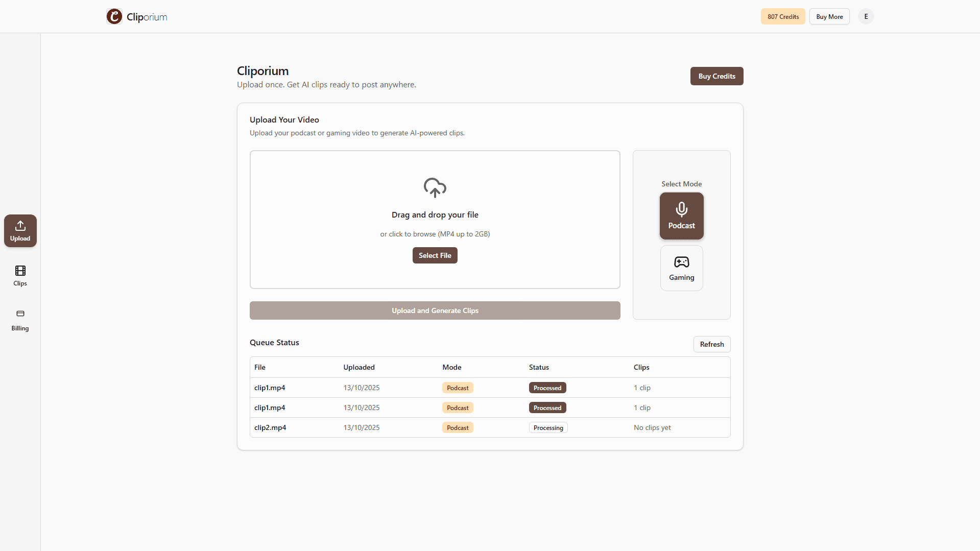Click the gamepad icon in Gaming mode
This screenshot has width=980, height=551.
coord(681,262)
